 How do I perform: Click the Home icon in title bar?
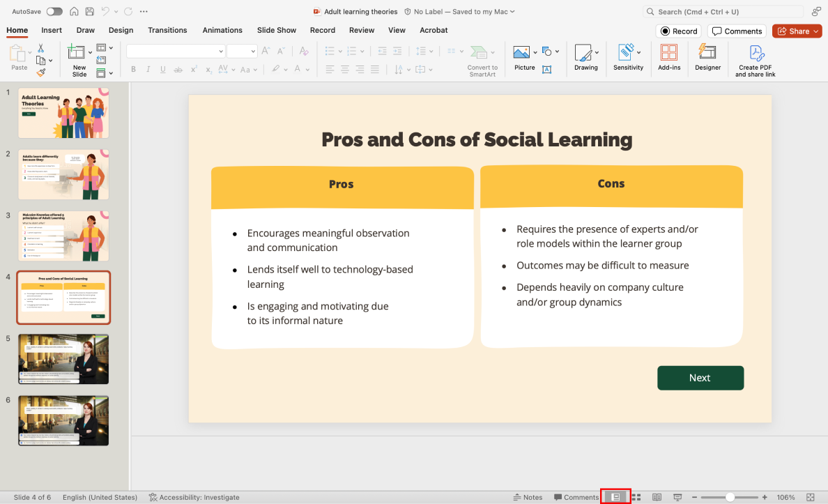click(x=75, y=11)
